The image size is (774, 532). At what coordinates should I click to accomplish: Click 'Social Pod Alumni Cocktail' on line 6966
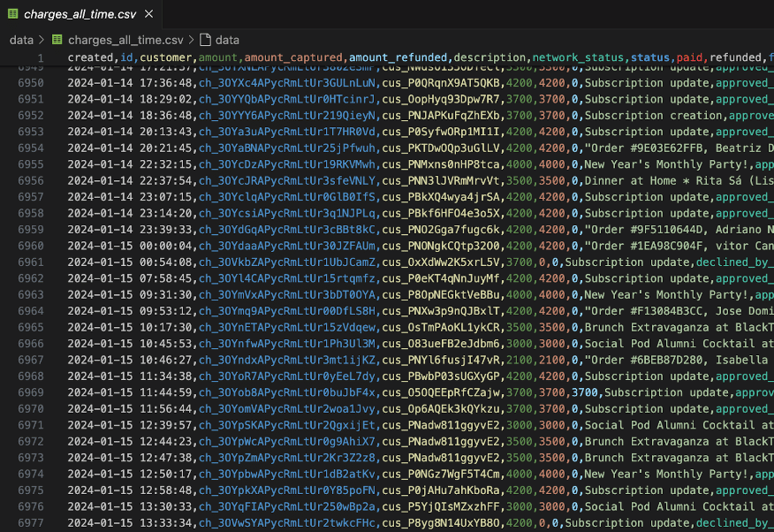(670, 344)
